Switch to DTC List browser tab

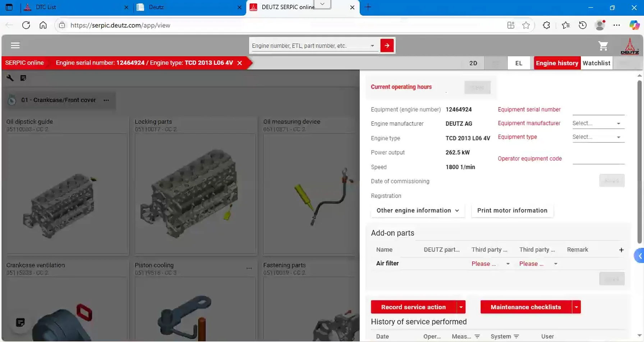[75, 8]
